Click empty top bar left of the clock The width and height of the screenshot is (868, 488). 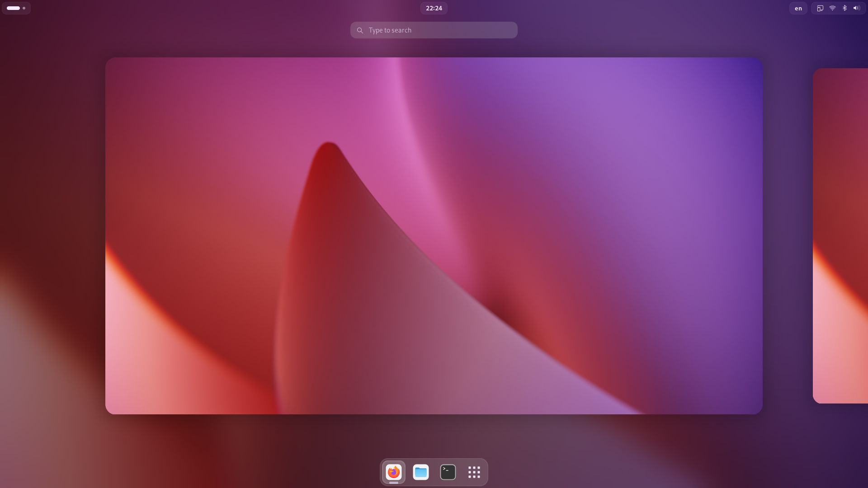tap(226, 8)
